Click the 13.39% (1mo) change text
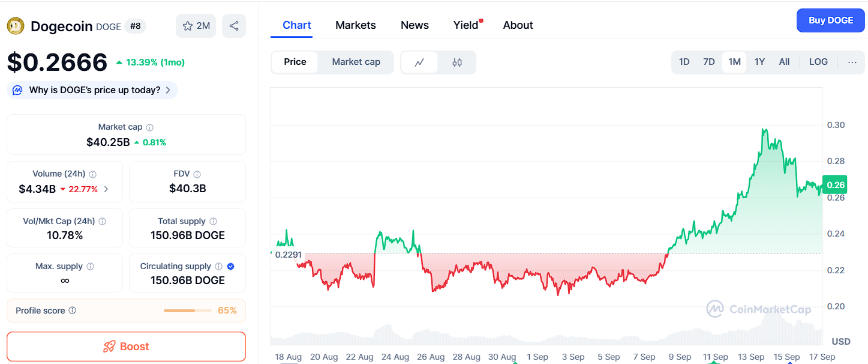 (x=155, y=62)
